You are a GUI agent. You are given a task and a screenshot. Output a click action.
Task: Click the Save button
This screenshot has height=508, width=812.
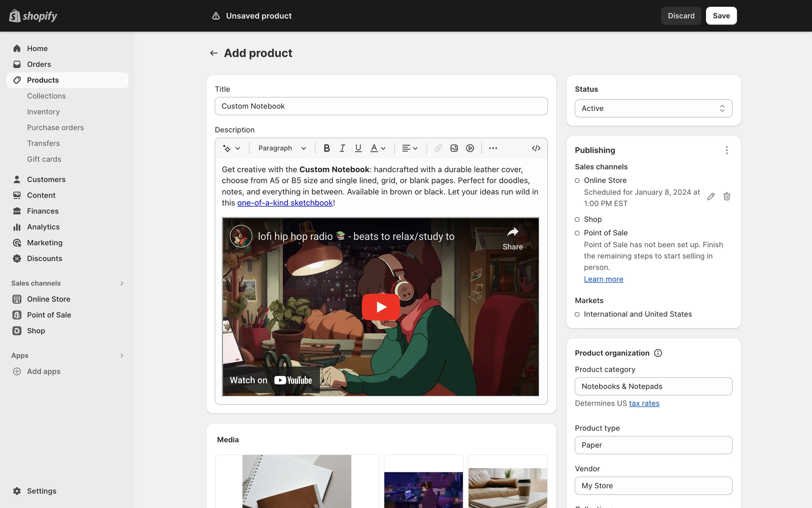(x=721, y=16)
